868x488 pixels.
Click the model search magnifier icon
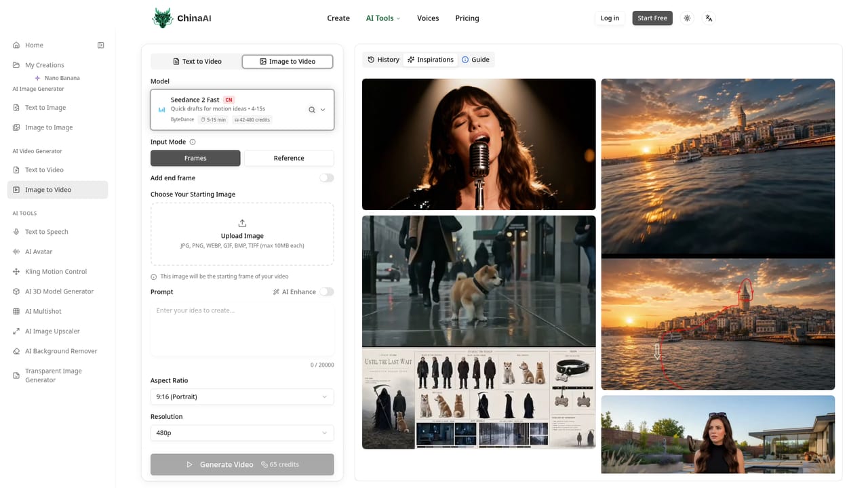pyautogui.click(x=312, y=110)
